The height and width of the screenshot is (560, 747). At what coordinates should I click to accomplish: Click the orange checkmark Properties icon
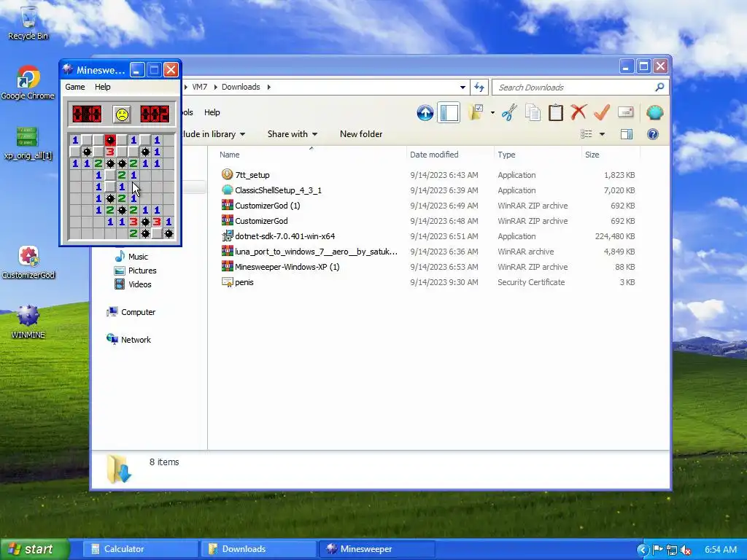(602, 112)
